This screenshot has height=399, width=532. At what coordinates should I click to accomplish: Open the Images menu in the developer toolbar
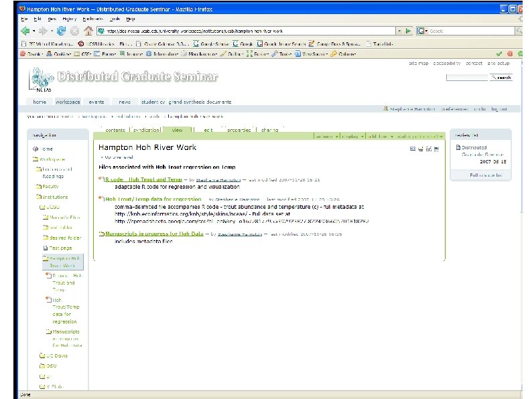(131, 54)
